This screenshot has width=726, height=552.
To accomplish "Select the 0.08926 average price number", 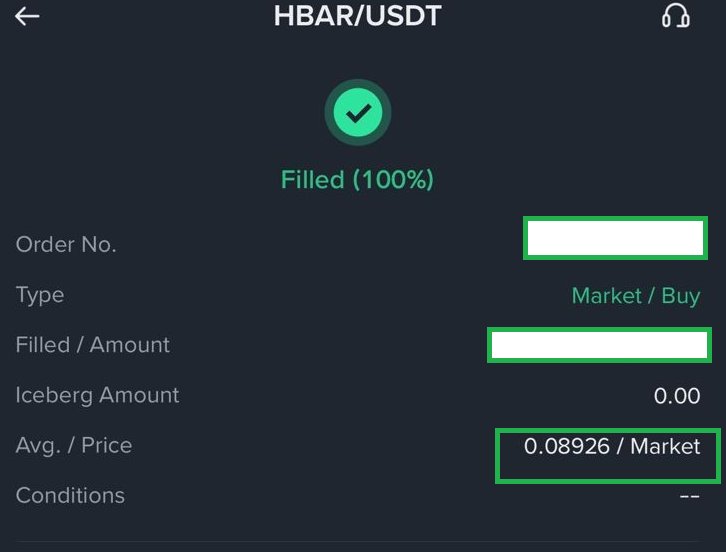I will [x=567, y=446].
